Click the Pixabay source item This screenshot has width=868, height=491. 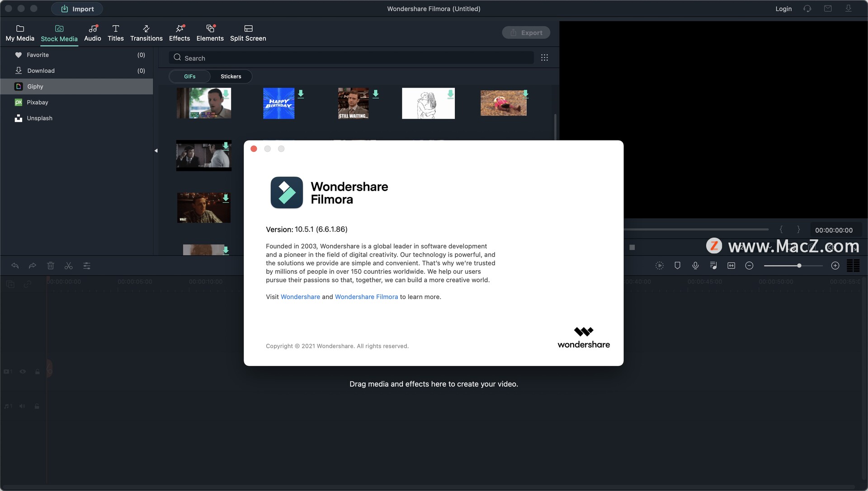pos(38,102)
